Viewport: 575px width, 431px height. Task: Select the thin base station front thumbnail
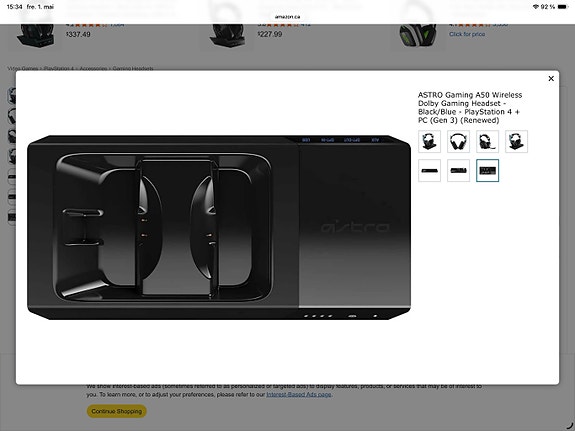tap(429, 171)
